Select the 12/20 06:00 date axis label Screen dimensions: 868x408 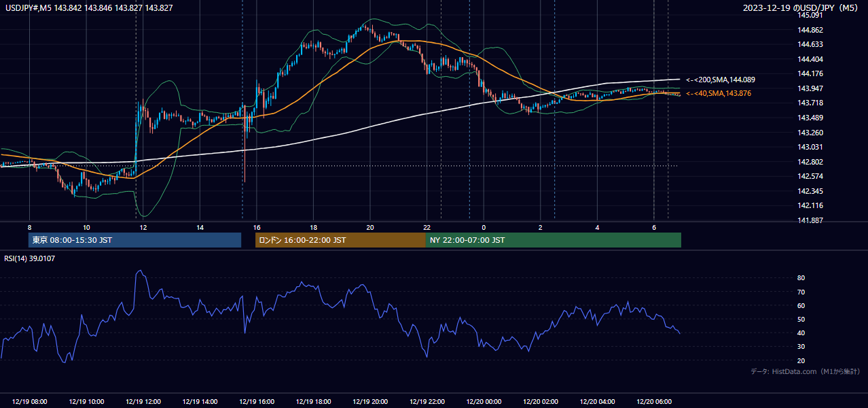[653, 402]
